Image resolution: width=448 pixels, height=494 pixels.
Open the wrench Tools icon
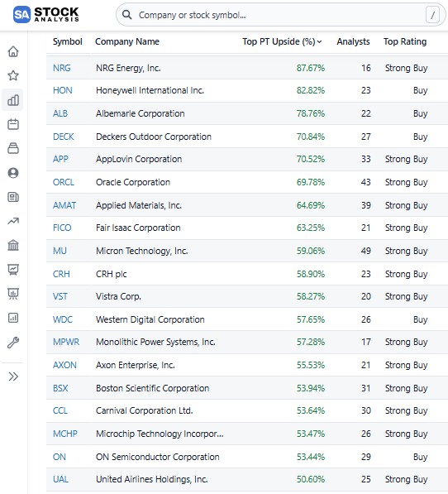click(x=13, y=343)
